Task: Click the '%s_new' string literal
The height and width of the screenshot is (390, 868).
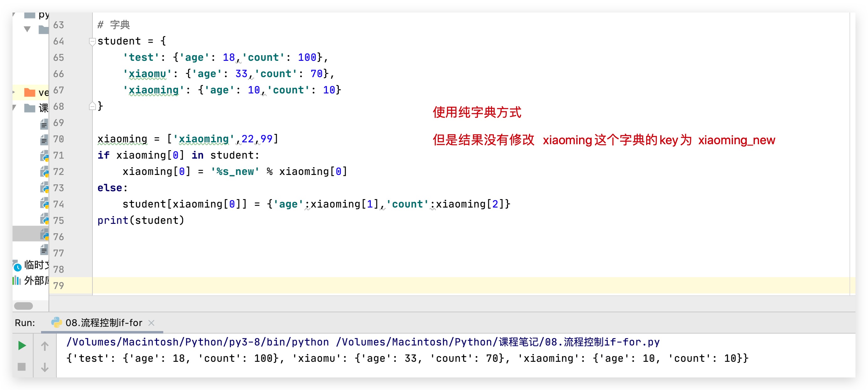Action: click(235, 171)
